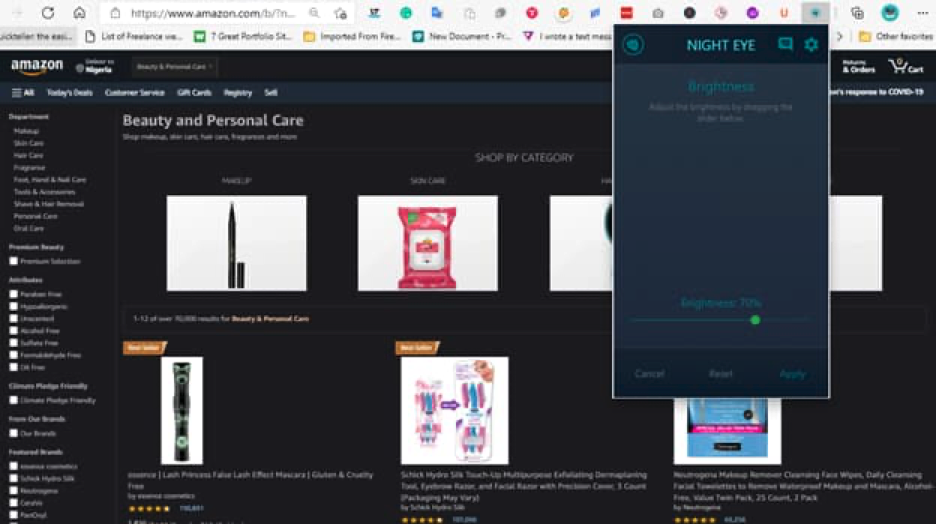
Task: Click the Amazon logo
Action: pos(36,67)
